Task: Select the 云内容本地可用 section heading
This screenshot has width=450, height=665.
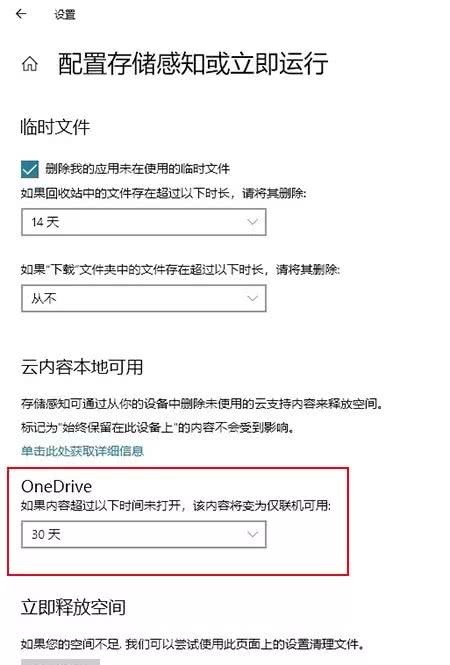Action: [82, 367]
